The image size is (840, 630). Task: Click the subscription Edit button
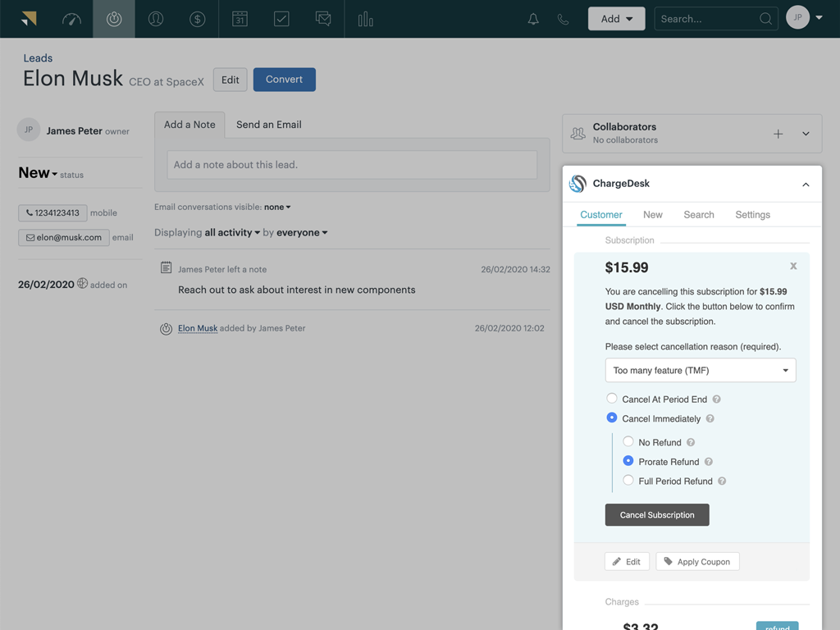pyautogui.click(x=627, y=561)
